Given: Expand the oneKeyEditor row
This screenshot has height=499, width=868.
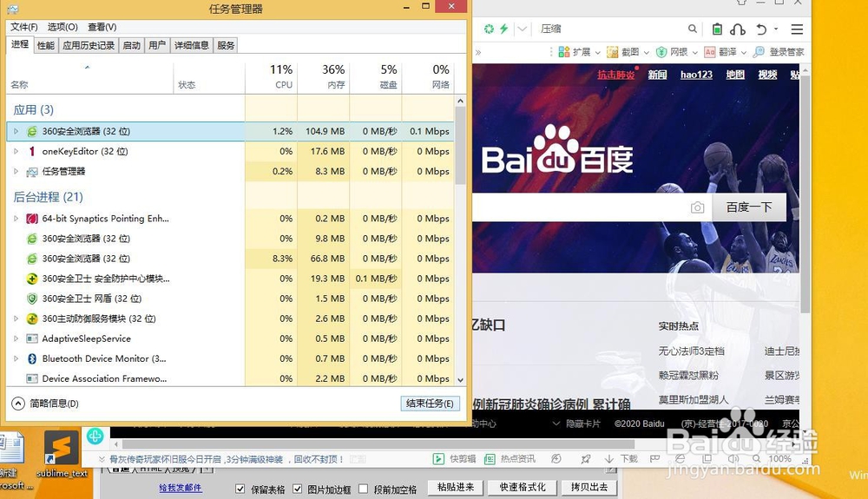Looking at the screenshot, I should pos(16,151).
